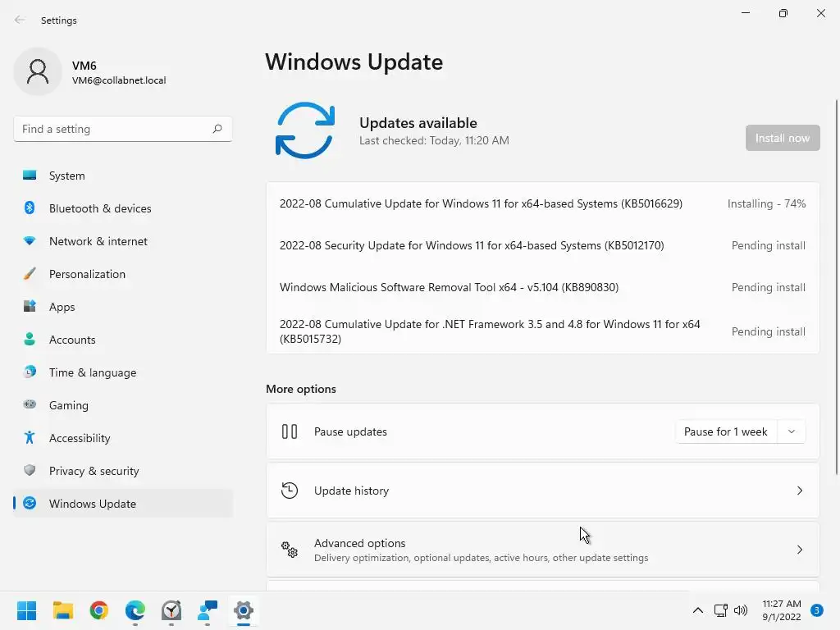Click the Update history clock icon
This screenshot has height=630, width=840.
[290, 491]
